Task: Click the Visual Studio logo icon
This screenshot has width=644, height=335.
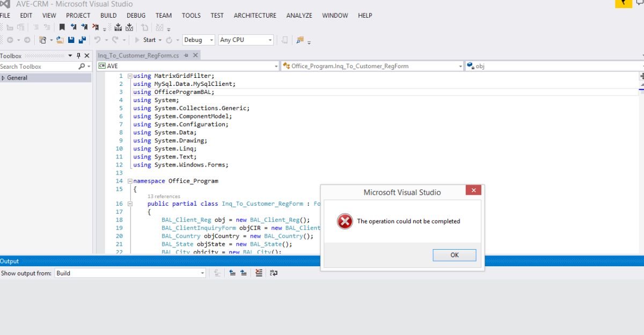Action: [x=5, y=4]
